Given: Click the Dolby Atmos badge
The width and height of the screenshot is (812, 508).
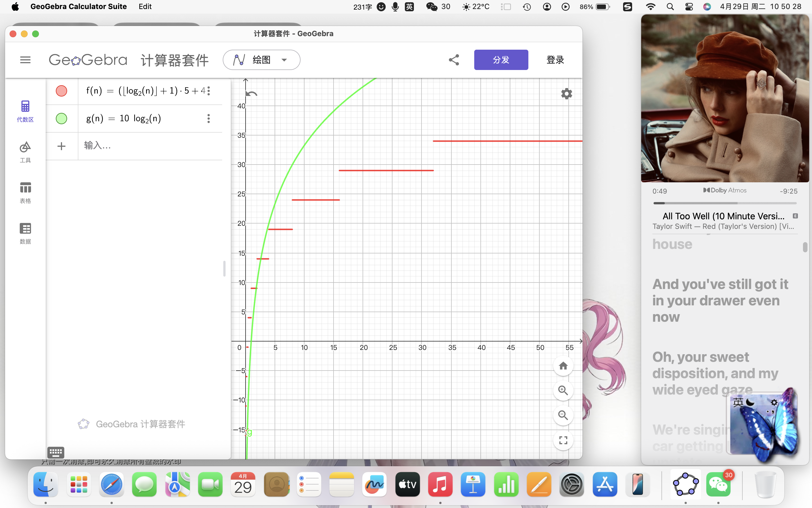Looking at the screenshot, I should click(x=725, y=190).
